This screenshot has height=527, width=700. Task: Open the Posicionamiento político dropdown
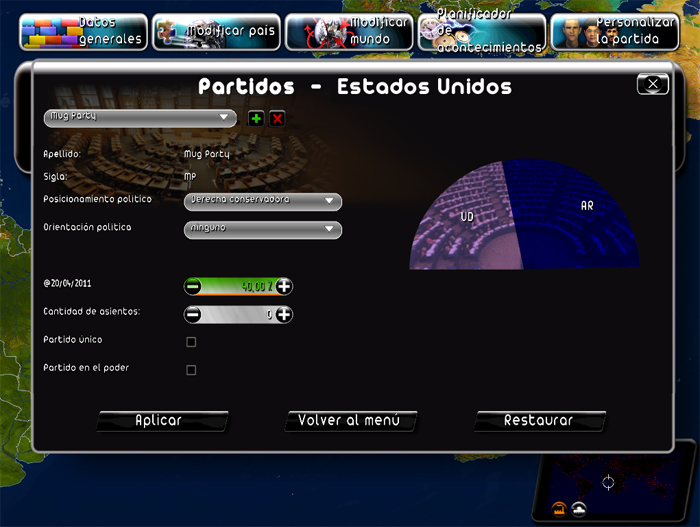pos(263,201)
